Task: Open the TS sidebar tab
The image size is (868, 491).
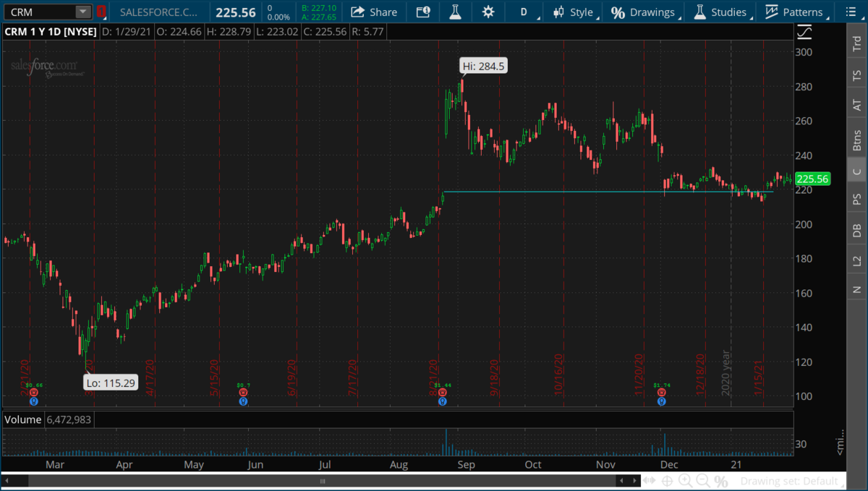Action: [x=857, y=75]
